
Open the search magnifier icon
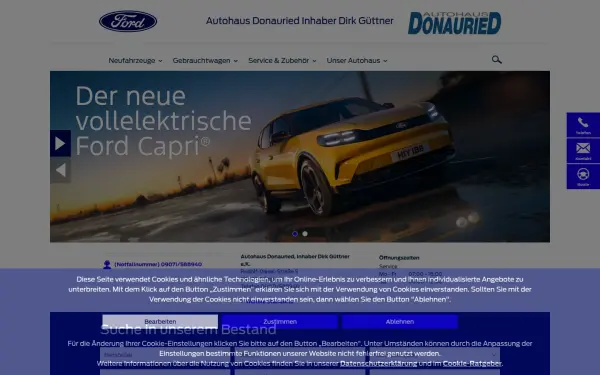pyautogui.click(x=496, y=60)
